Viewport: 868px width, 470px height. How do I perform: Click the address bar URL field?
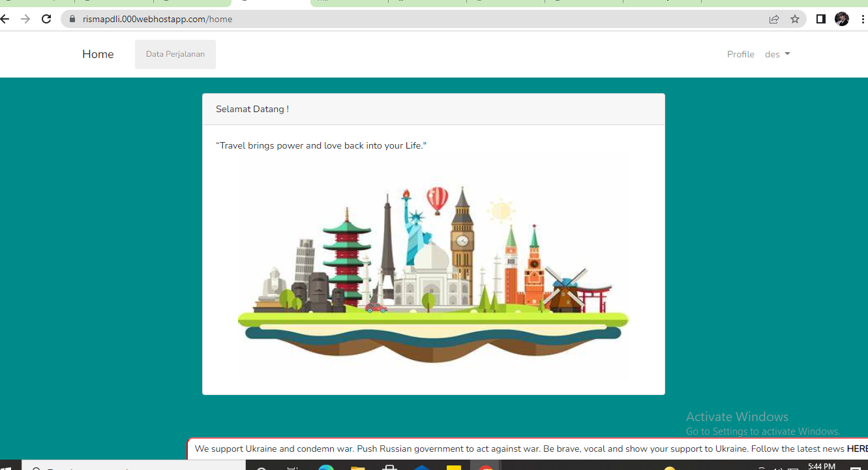tap(417, 19)
